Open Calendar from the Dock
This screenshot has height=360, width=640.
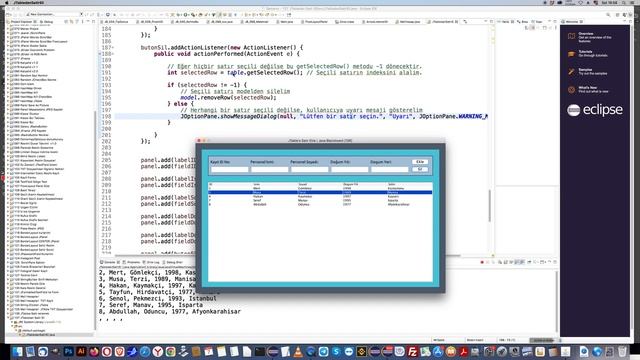click(209, 351)
